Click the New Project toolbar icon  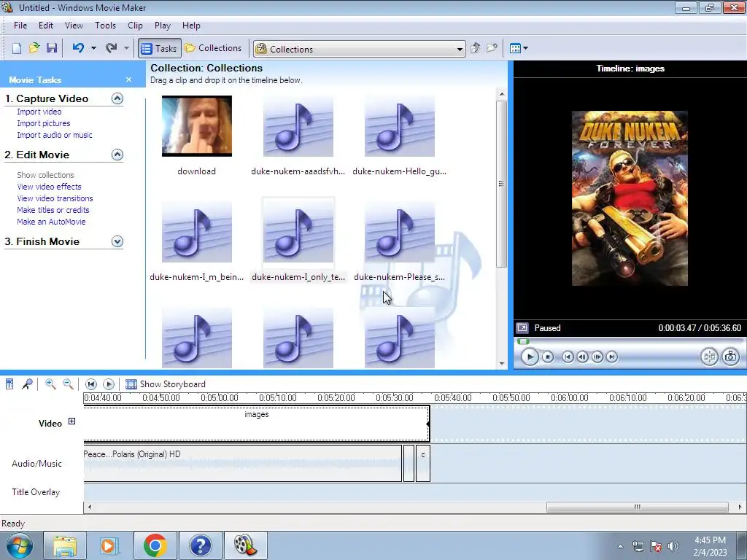coord(17,48)
